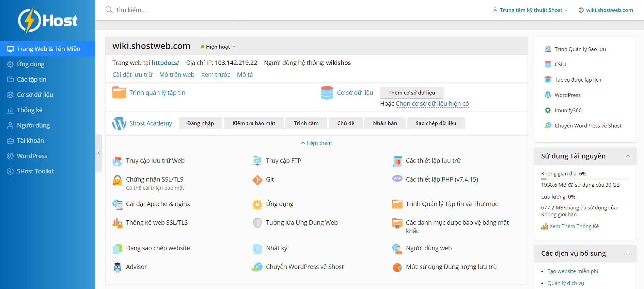
Task: Open Truy cập FTP icon
Action: click(257, 161)
